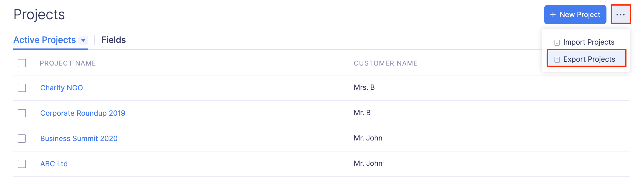Open the three-dot more options menu

click(621, 15)
